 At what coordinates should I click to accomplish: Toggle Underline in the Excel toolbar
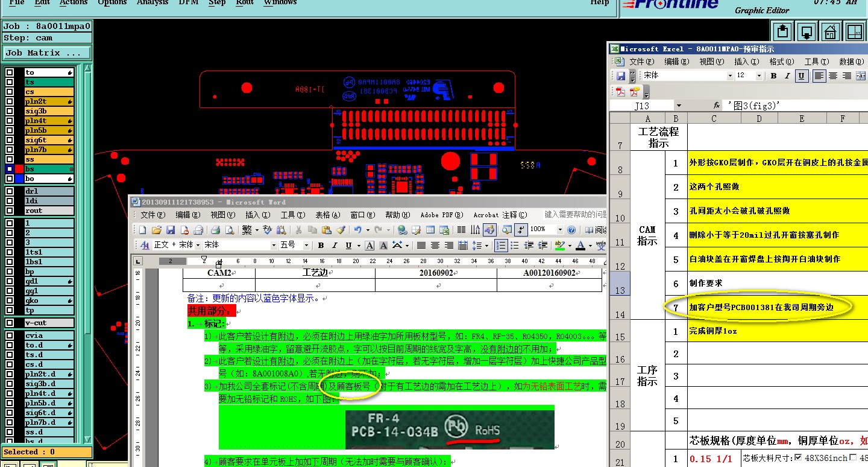point(802,76)
